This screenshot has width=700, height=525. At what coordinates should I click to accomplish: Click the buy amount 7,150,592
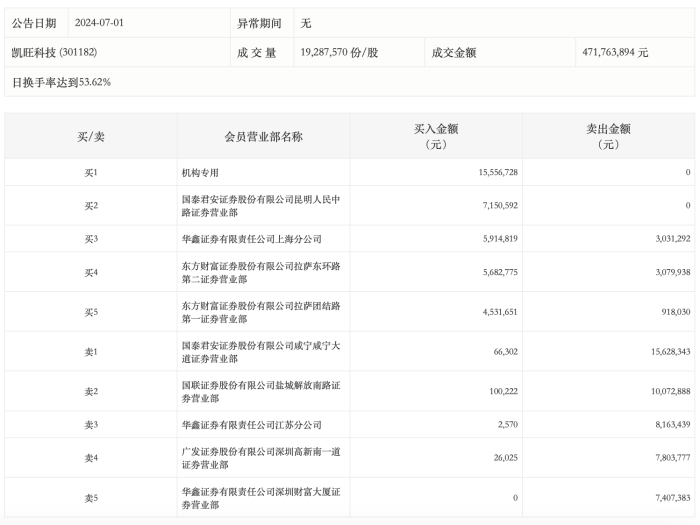point(500,205)
